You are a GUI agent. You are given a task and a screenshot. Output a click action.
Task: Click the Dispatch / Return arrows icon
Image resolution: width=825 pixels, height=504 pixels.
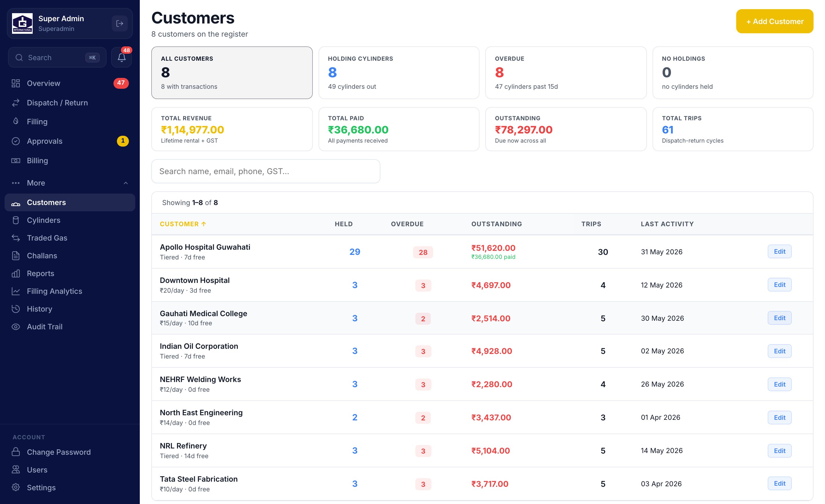pyautogui.click(x=16, y=103)
